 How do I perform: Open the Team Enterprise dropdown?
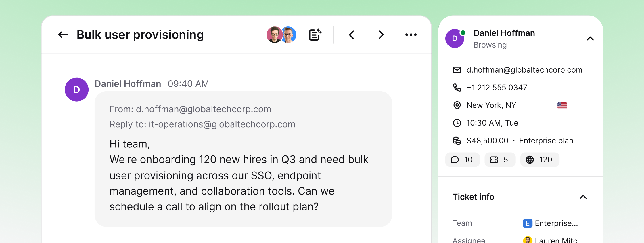click(x=550, y=223)
